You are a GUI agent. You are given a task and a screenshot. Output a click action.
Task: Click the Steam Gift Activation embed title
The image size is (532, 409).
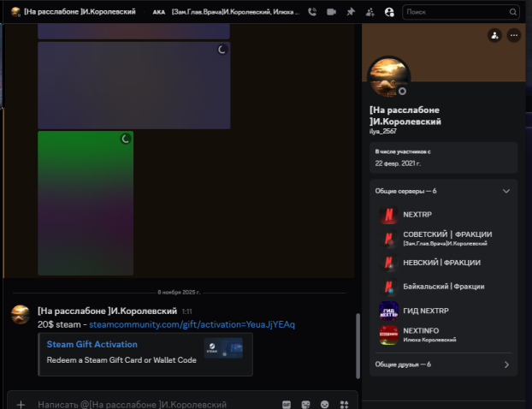[x=92, y=345]
